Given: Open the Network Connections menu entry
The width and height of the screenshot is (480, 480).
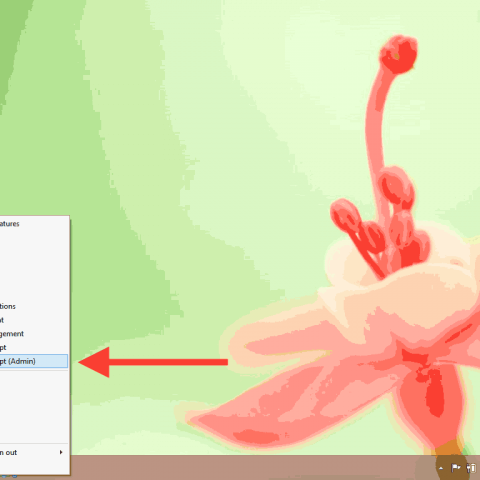Looking at the screenshot, I should [34, 306].
